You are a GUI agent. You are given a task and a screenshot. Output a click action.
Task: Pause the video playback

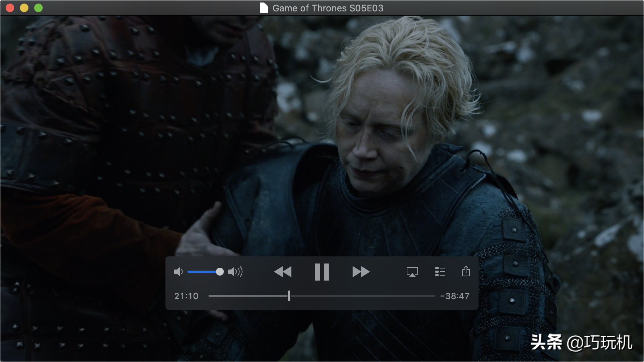[x=322, y=272]
